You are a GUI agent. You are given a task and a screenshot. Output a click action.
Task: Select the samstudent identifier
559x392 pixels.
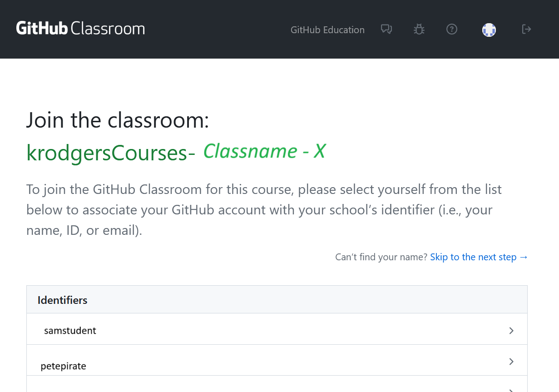click(70, 330)
